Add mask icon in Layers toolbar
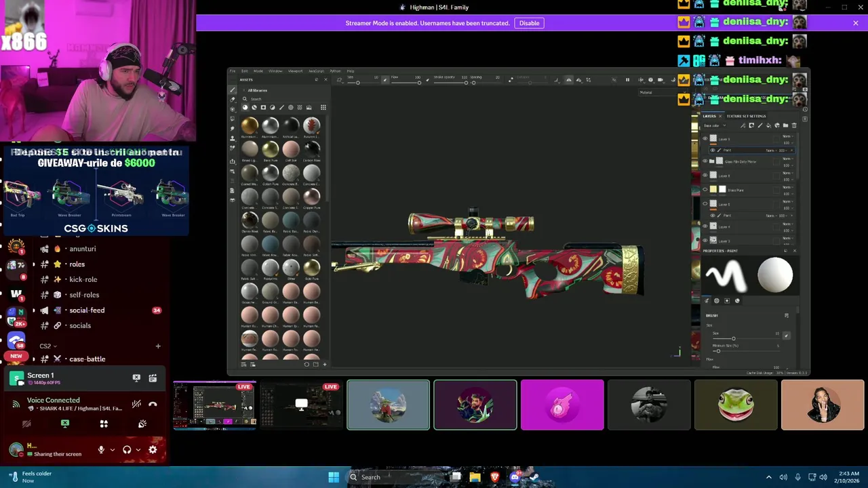Image resolution: width=868 pixels, height=488 pixels. coord(751,125)
